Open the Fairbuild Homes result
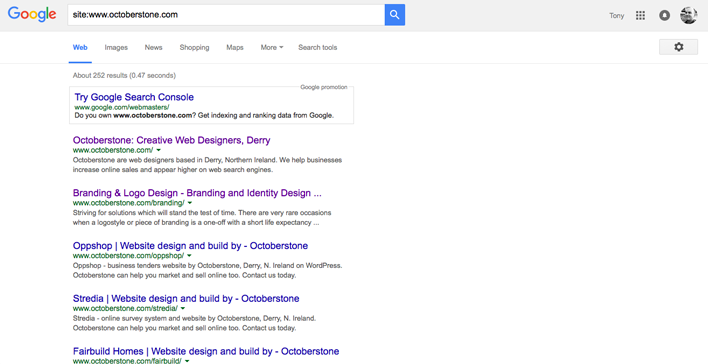This screenshot has height=364, width=708. pos(206,351)
